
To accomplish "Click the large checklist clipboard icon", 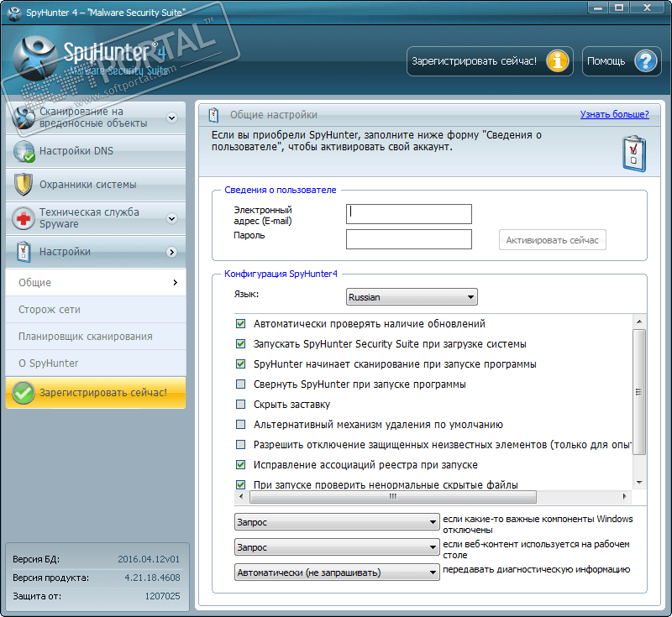I will pos(634,154).
